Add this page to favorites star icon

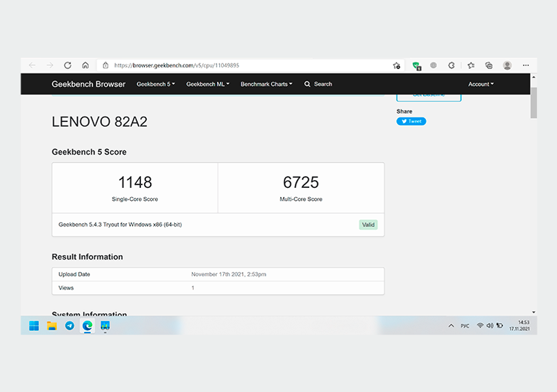click(x=397, y=65)
